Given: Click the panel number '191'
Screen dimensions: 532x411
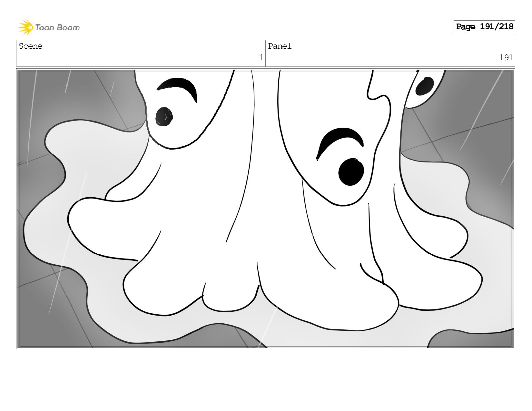Looking at the screenshot, I should [506, 58].
